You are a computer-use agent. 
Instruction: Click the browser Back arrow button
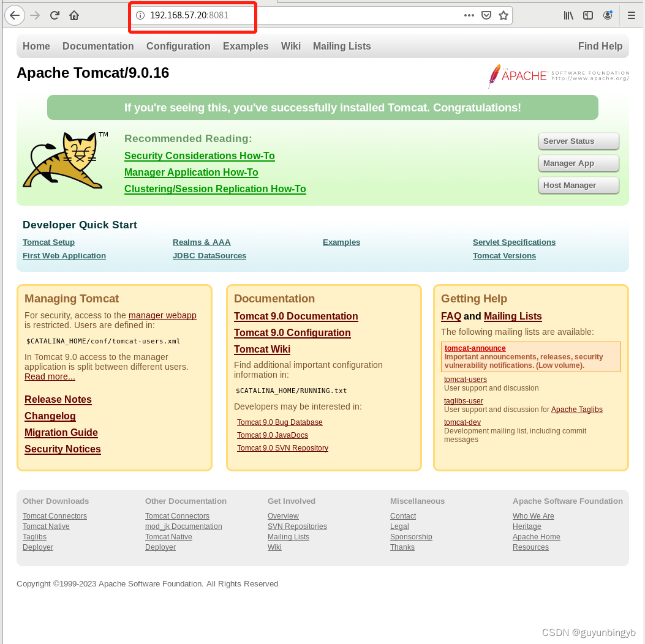(15, 16)
